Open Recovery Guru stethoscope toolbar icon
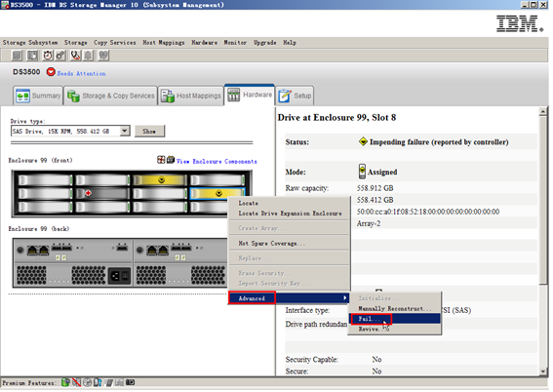Viewport: 553px width, 392px height. click(75, 56)
